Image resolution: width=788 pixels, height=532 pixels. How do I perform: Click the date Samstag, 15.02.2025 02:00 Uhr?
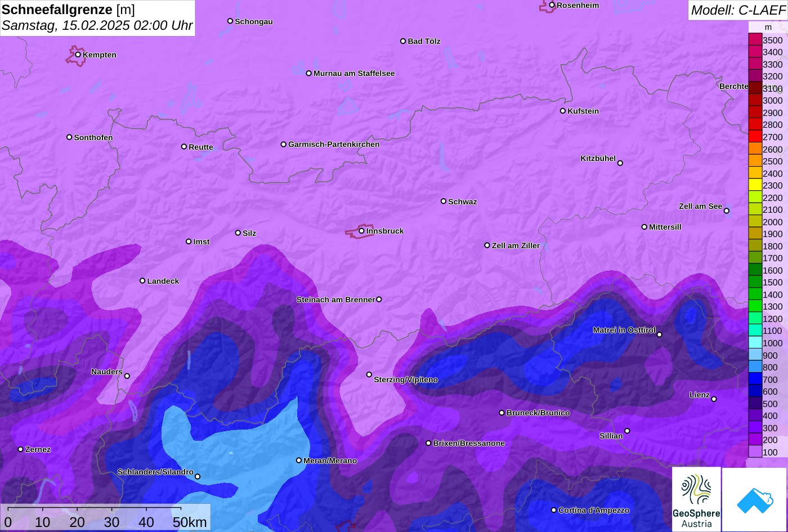click(97, 25)
